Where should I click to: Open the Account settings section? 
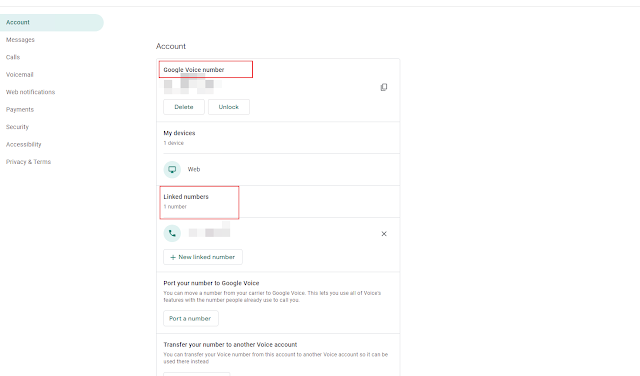click(51, 22)
